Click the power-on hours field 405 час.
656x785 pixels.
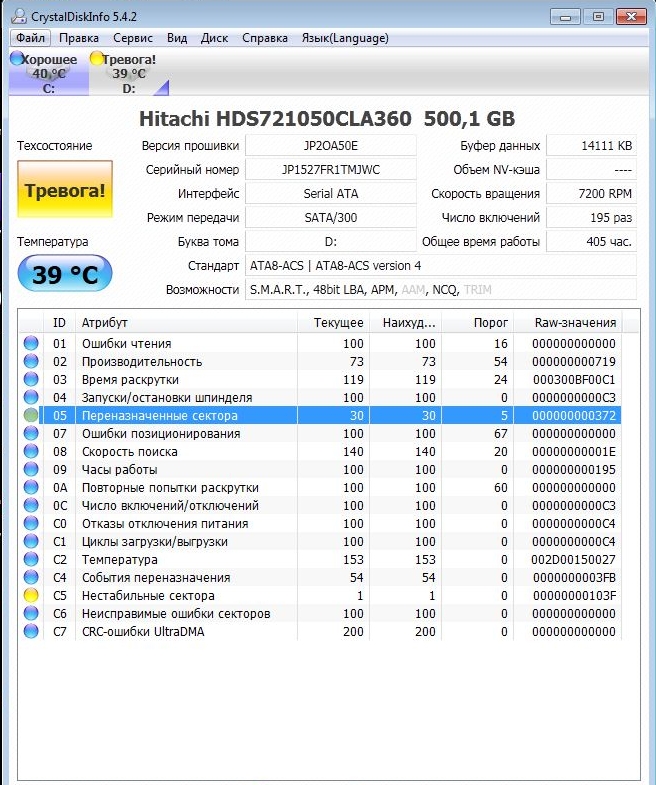[591, 242]
